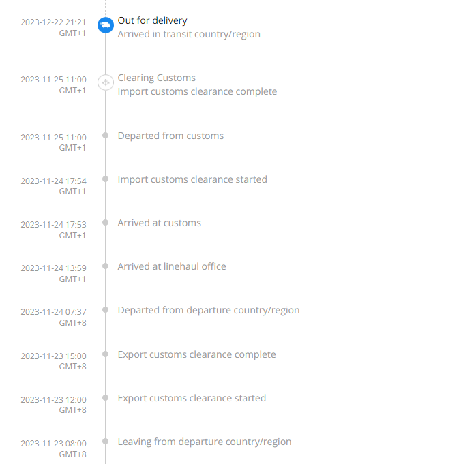Select the Clearing Customs heading

(157, 78)
